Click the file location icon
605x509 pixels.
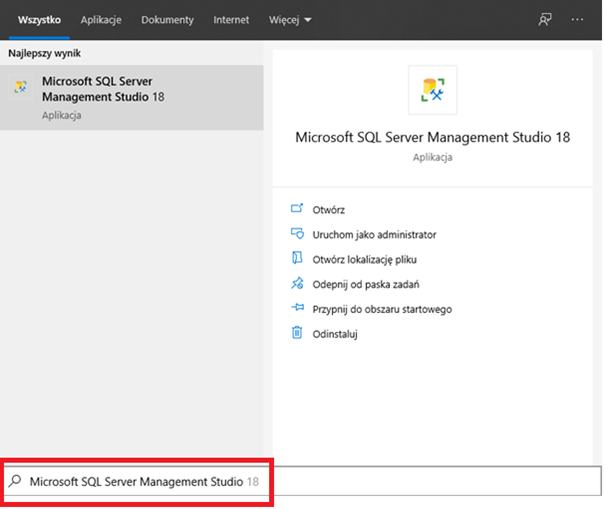[297, 258]
